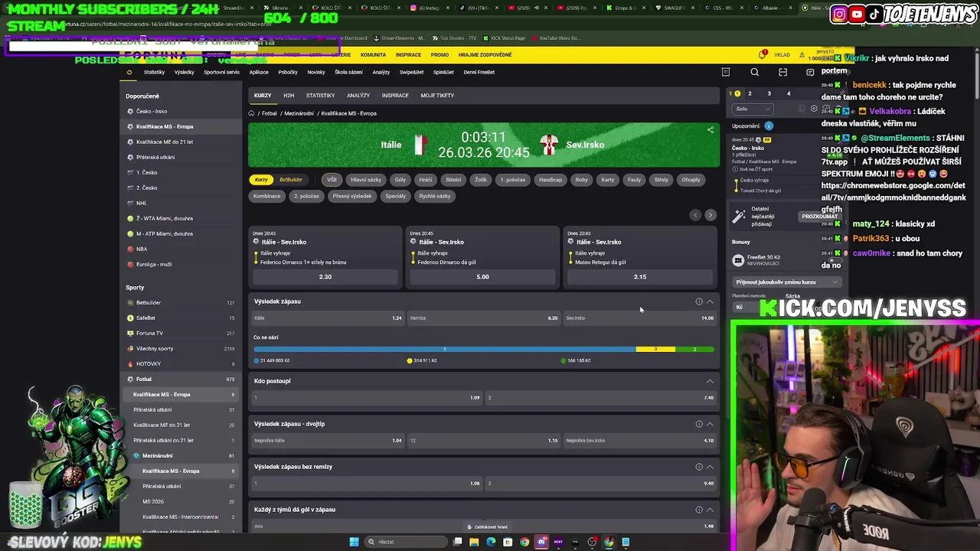The height and width of the screenshot is (551, 980).
Task: Select the Přesný výsledek filter chip
Action: pos(352,196)
